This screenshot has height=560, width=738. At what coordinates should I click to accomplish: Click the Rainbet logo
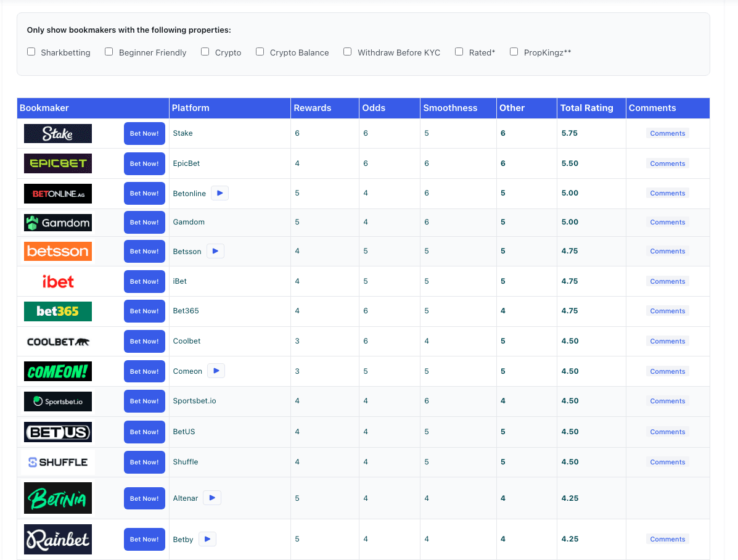click(x=58, y=539)
